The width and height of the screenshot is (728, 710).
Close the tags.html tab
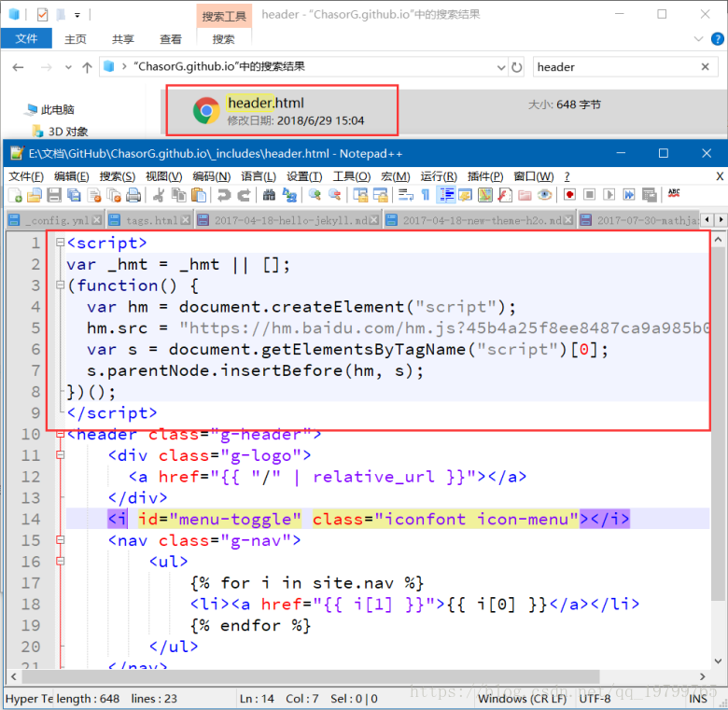click(x=185, y=220)
